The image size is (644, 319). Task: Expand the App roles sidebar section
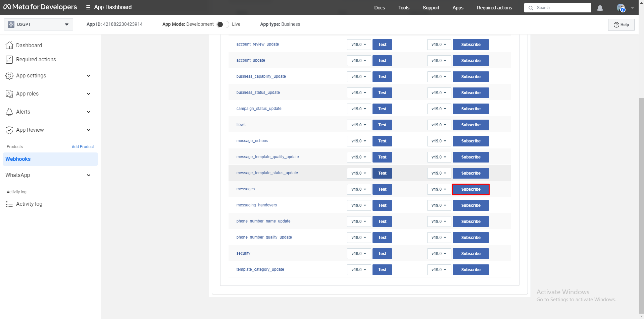(89, 94)
